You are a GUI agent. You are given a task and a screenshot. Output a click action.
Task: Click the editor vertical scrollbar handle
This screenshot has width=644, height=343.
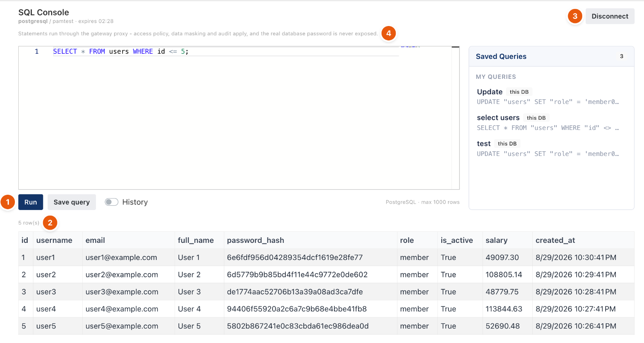pyautogui.click(x=455, y=47)
